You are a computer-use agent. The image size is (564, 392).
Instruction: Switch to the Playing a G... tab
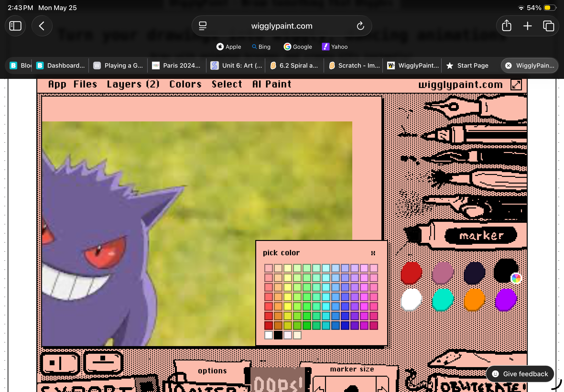(118, 65)
